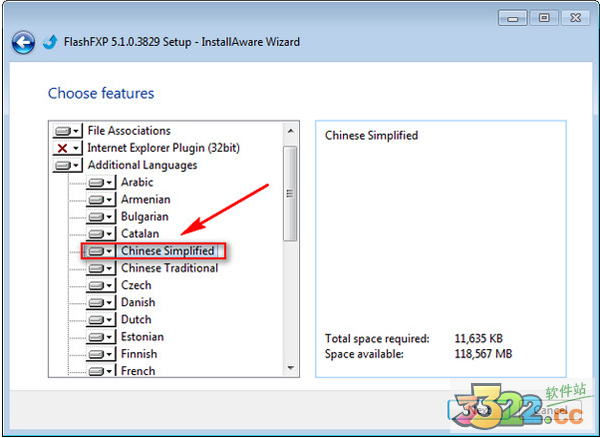600x438 pixels.
Task: Go back with the blue arrow button
Action: [23, 42]
